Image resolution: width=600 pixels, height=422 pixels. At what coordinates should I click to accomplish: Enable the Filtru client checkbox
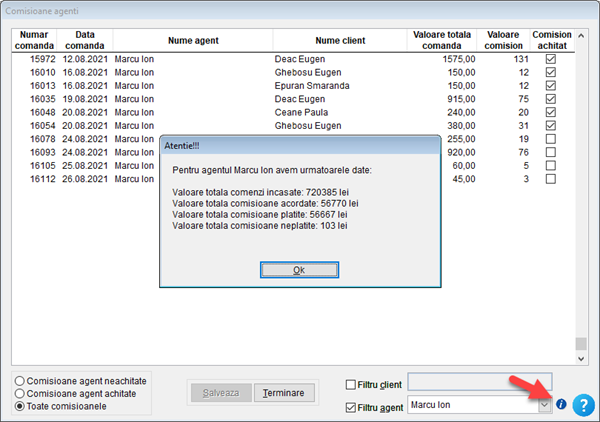click(x=351, y=384)
